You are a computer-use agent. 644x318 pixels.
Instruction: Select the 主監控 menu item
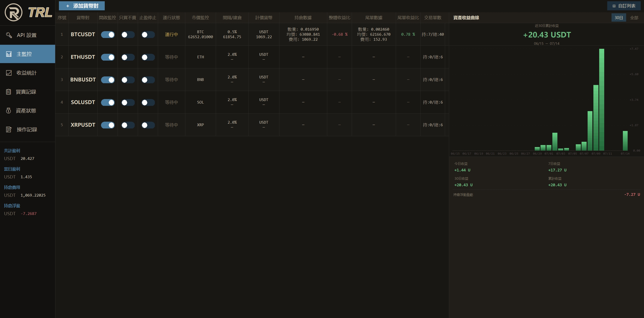pyautogui.click(x=27, y=54)
